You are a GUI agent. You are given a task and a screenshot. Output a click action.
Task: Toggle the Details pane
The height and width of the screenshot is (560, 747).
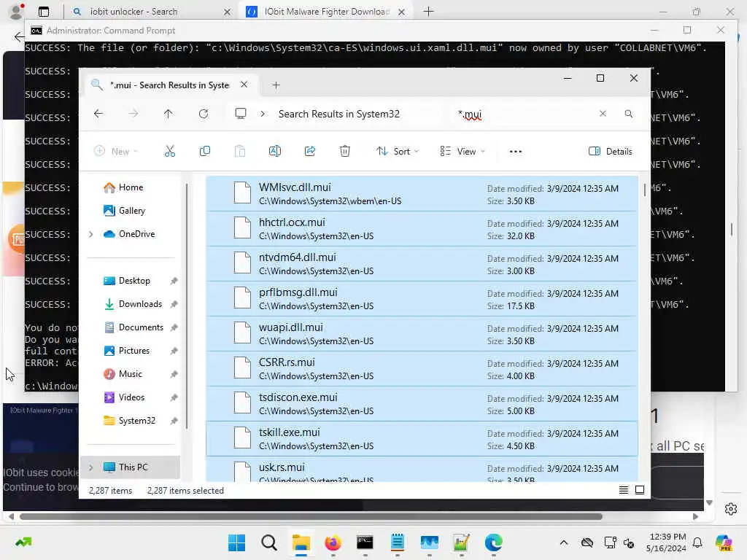(611, 152)
